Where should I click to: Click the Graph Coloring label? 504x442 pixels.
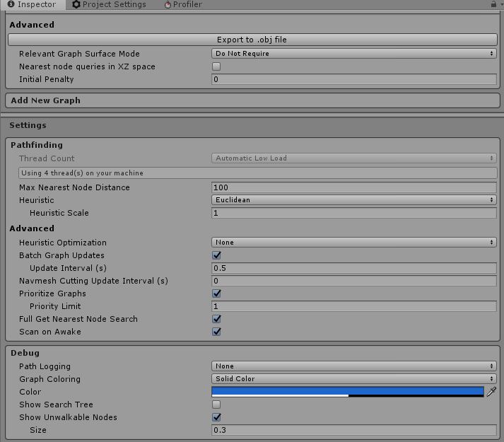[x=49, y=379]
